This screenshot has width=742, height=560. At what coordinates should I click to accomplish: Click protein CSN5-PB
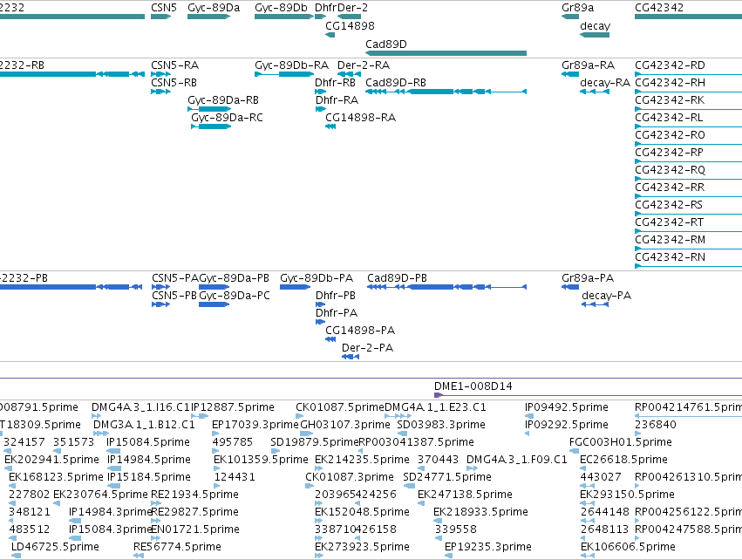click(174, 296)
